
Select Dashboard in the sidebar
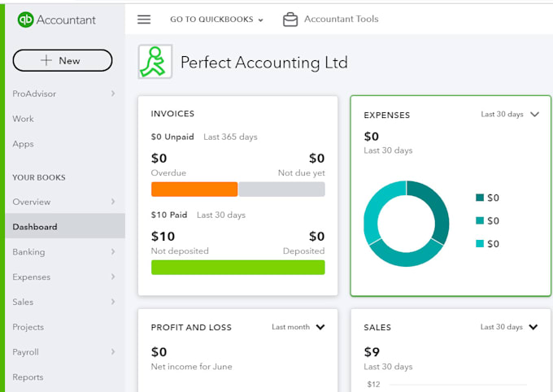[65, 227]
